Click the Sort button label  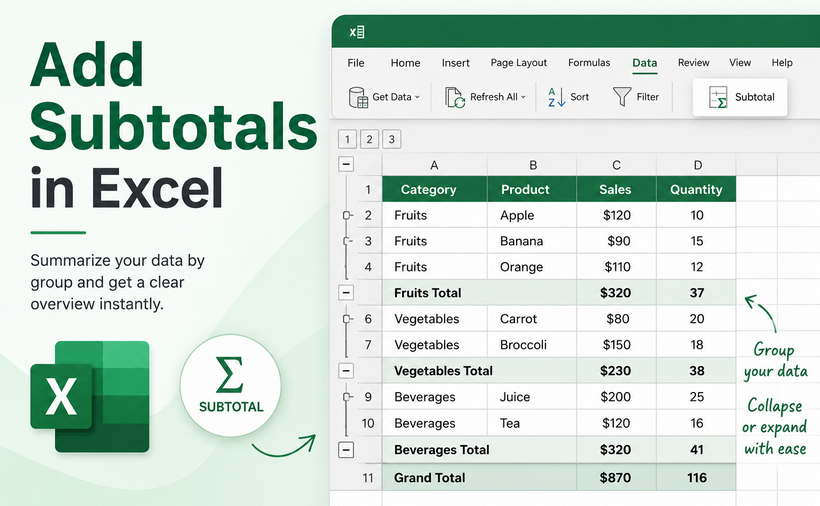pyautogui.click(x=579, y=97)
